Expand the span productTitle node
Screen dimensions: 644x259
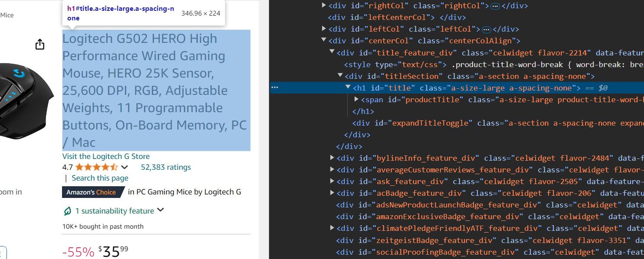(356, 100)
